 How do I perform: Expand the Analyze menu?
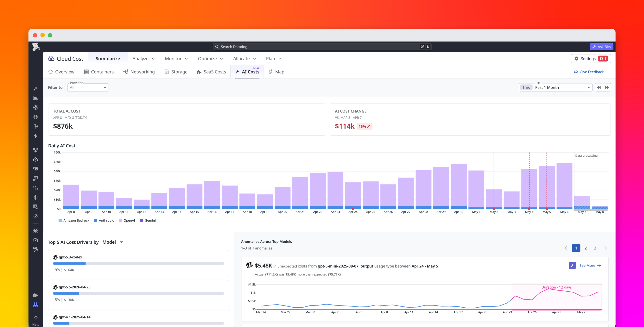(144, 58)
